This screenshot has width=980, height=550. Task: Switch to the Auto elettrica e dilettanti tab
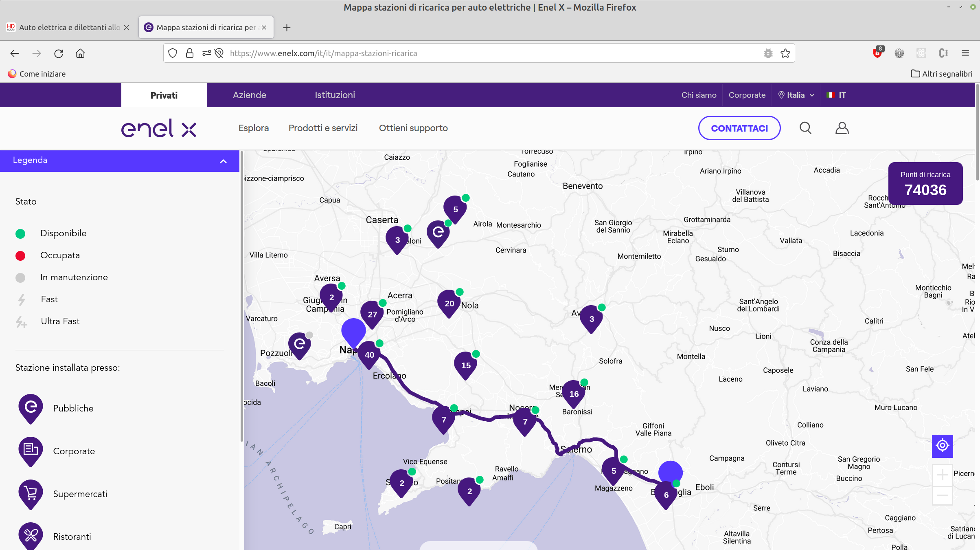(68, 27)
